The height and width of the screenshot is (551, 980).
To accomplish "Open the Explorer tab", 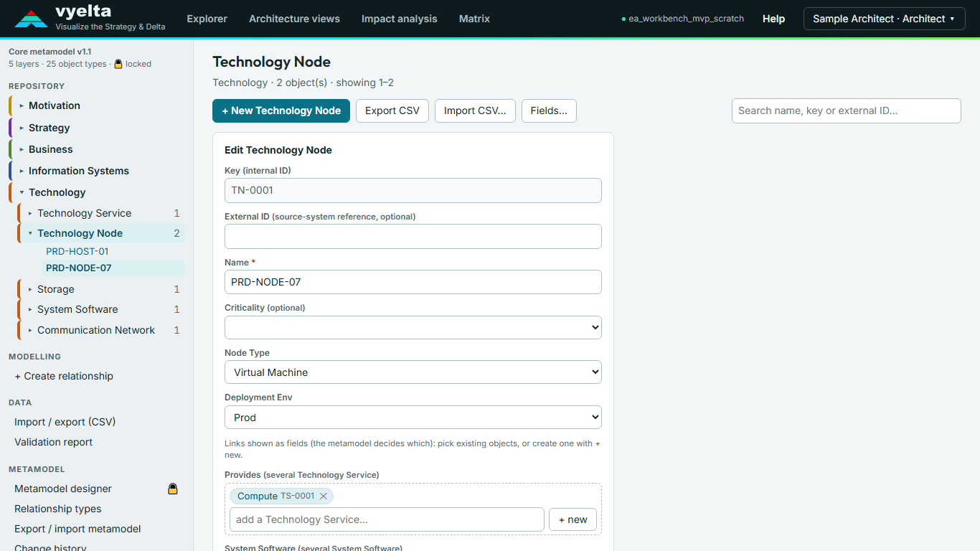I will point(207,19).
